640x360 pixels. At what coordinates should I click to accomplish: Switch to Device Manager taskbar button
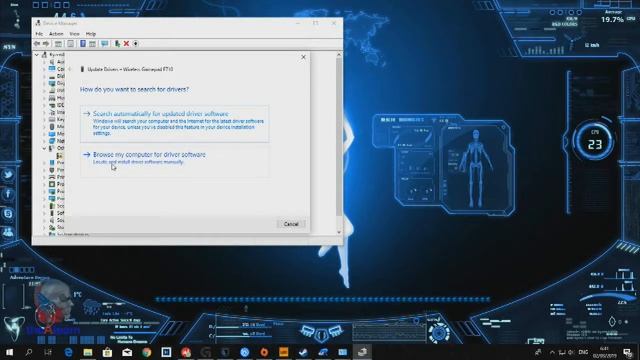pyautogui.click(x=362, y=352)
